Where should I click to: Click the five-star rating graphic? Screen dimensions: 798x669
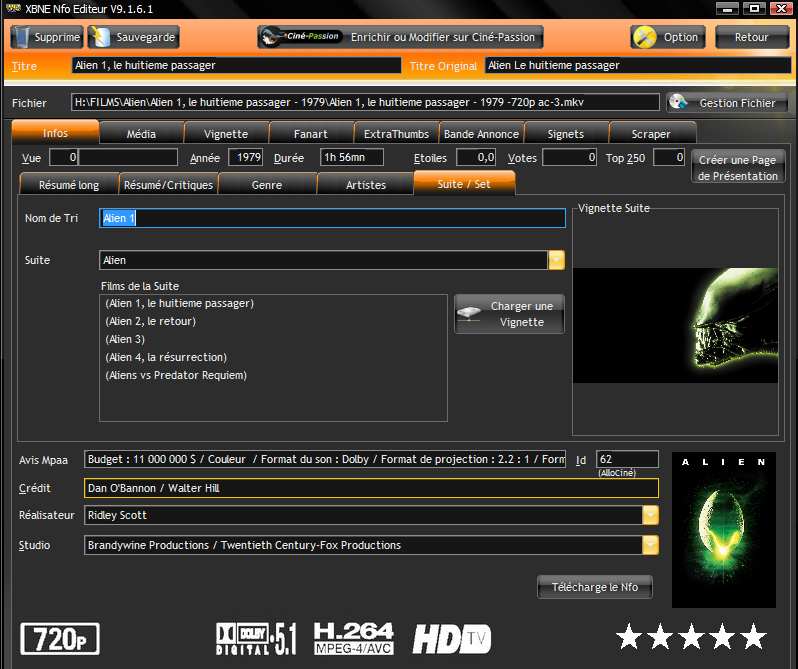click(691, 636)
